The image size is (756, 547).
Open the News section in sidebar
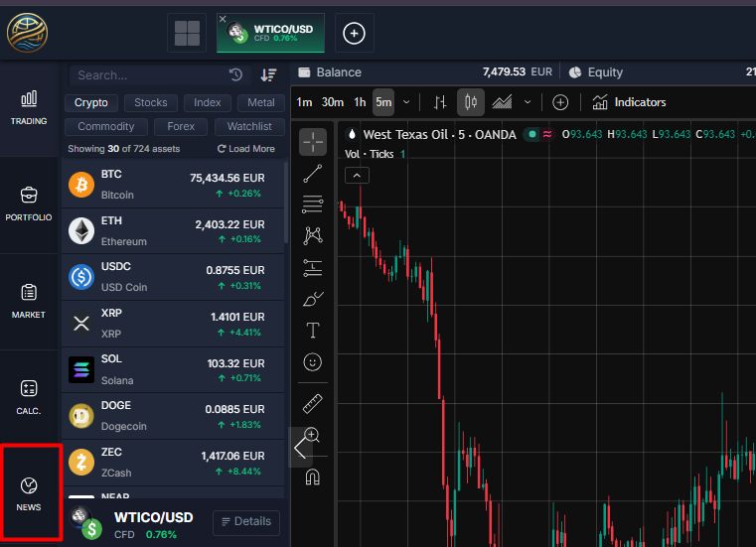(29, 494)
